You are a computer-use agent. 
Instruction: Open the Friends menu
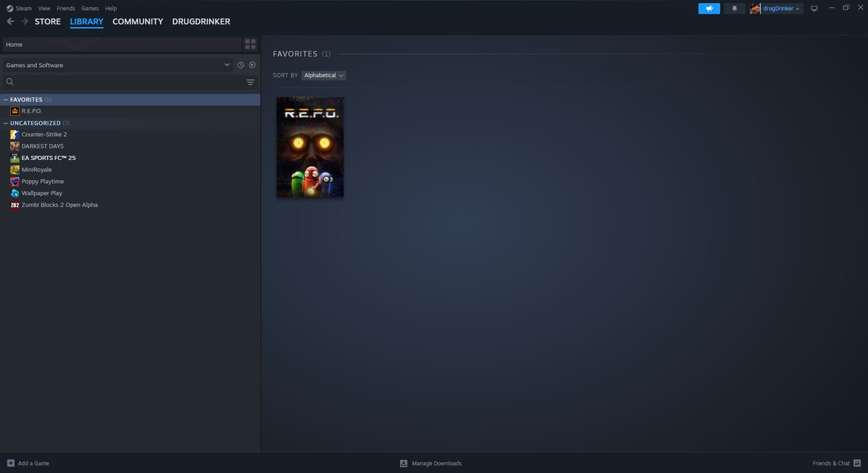click(x=66, y=8)
